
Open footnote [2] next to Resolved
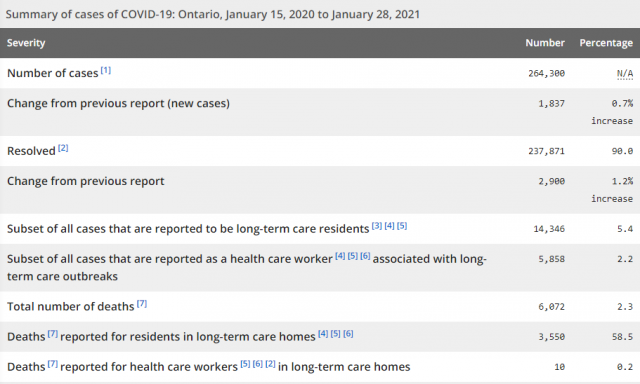click(63, 148)
